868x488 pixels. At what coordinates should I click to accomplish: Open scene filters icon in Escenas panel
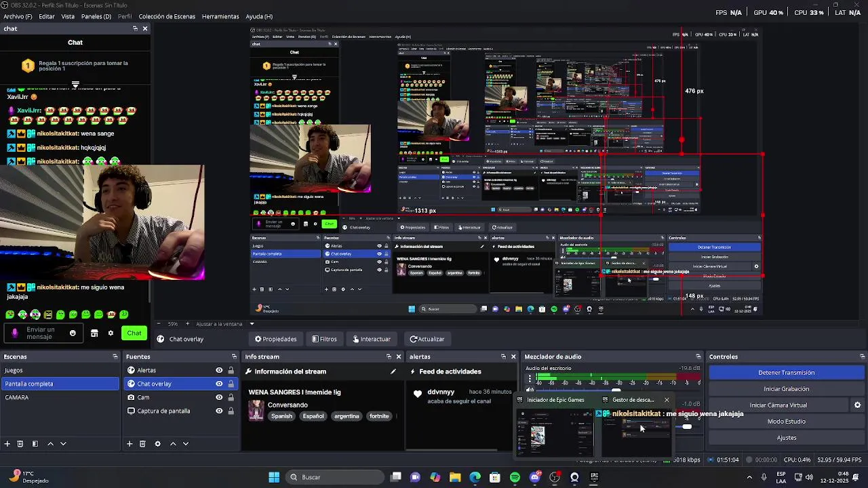coord(35,444)
